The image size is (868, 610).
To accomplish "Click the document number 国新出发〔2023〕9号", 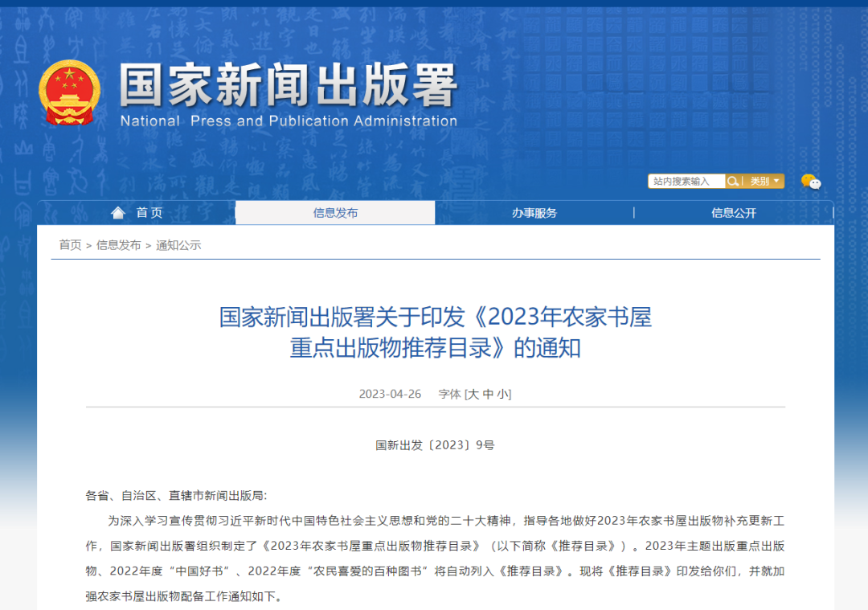I will [x=435, y=445].
